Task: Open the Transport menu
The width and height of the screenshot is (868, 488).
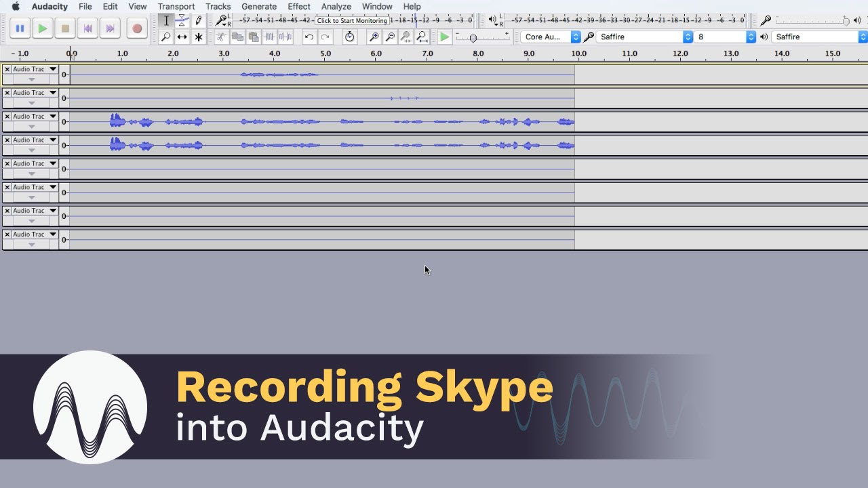Action: point(176,6)
